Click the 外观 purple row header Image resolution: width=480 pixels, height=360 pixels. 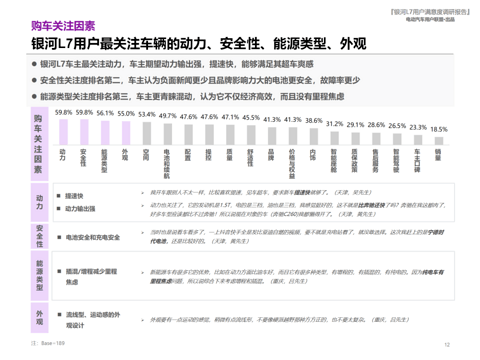tap(40, 318)
